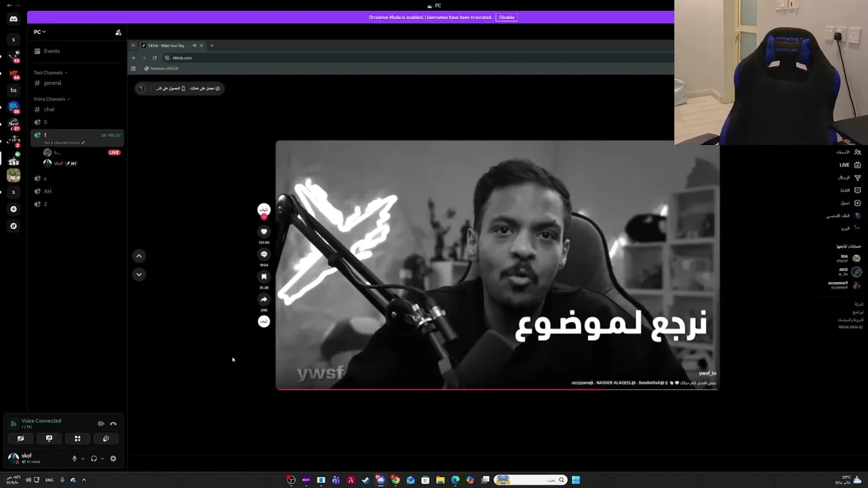
Task: Open TikTok video comments icon
Action: 264,254
